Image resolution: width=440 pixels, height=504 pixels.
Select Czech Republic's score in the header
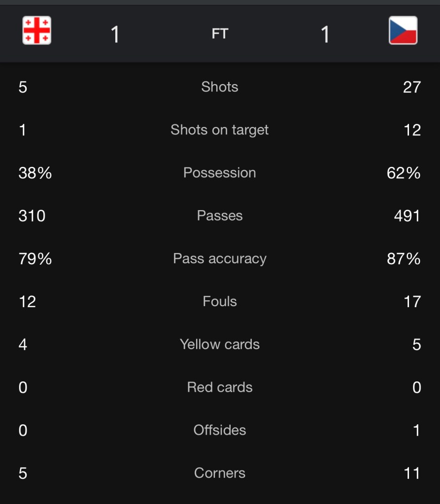[325, 34]
